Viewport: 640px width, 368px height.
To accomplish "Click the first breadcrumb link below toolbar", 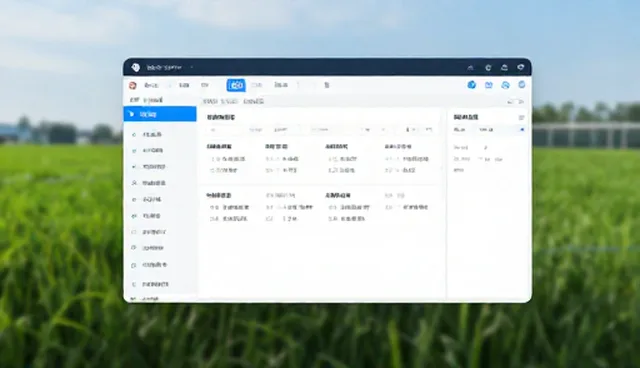I will pyautogui.click(x=210, y=101).
